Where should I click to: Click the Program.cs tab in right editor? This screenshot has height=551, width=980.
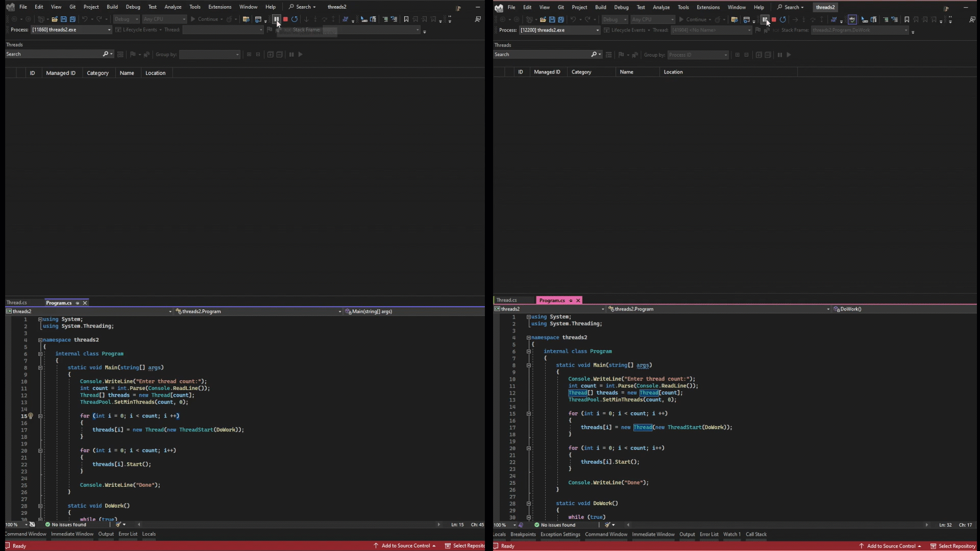coord(551,300)
